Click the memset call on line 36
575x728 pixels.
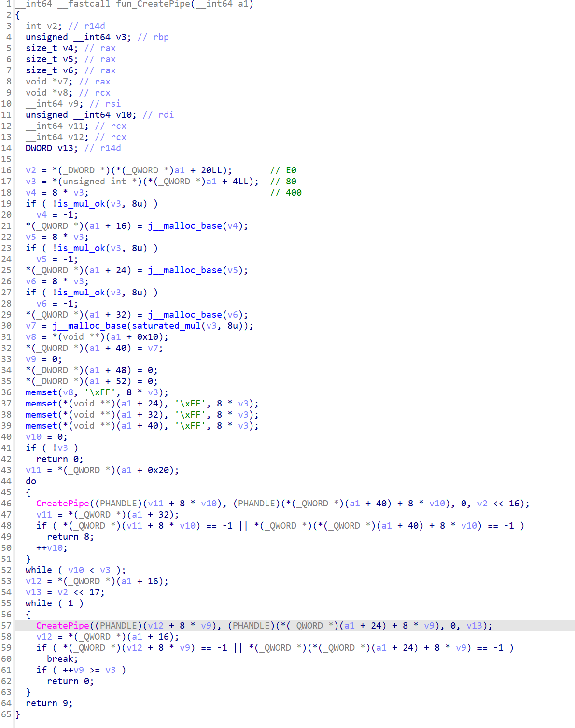41,392
